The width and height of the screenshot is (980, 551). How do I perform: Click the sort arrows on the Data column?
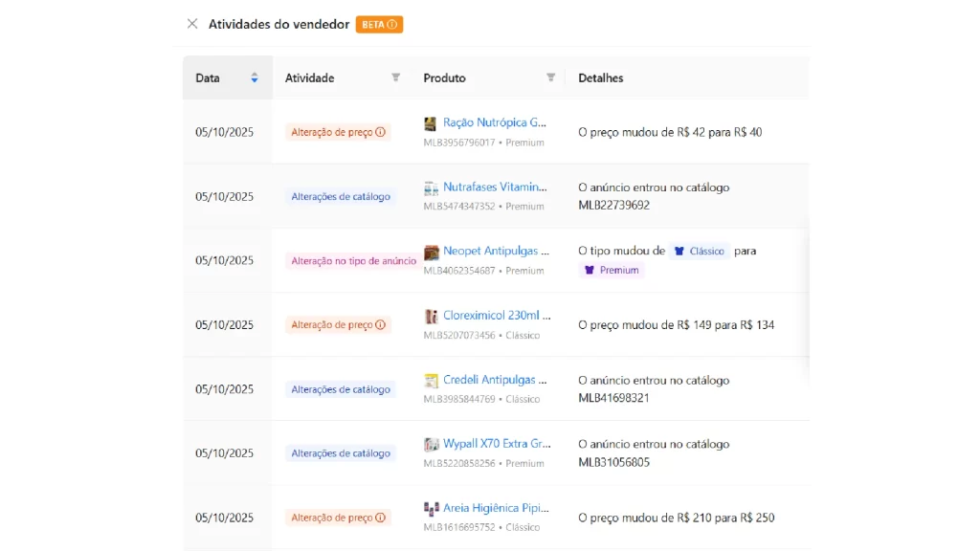254,77
